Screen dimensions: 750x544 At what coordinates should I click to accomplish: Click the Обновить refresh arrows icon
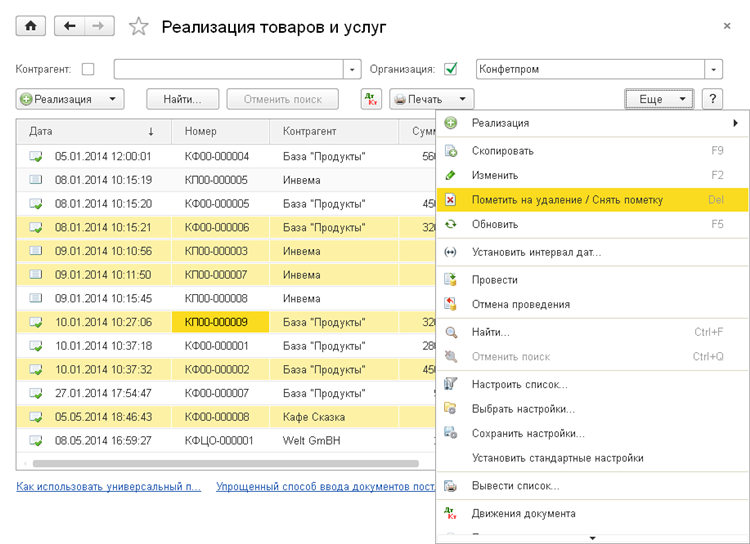[451, 224]
